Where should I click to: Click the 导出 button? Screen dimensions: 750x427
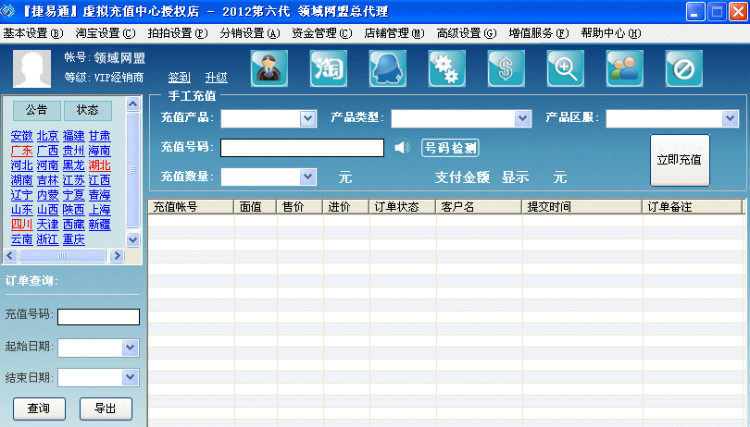click(106, 409)
